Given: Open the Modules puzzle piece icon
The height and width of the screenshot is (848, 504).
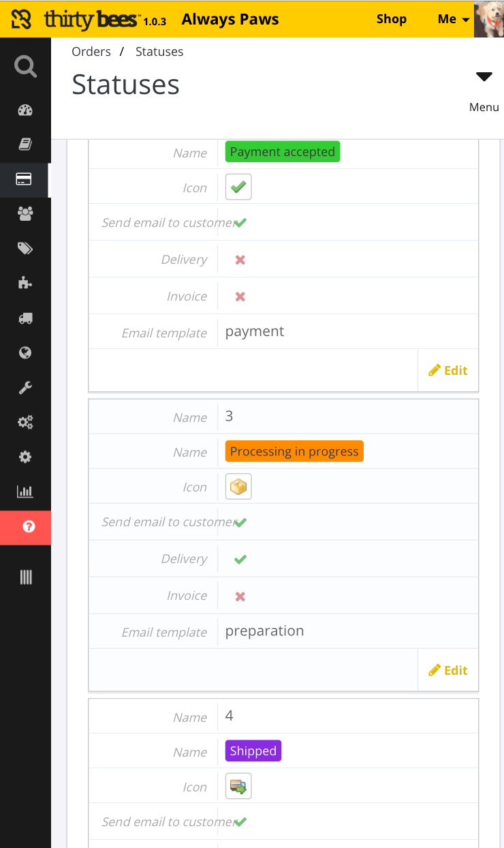Looking at the screenshot, I should [x=25, y=284].
